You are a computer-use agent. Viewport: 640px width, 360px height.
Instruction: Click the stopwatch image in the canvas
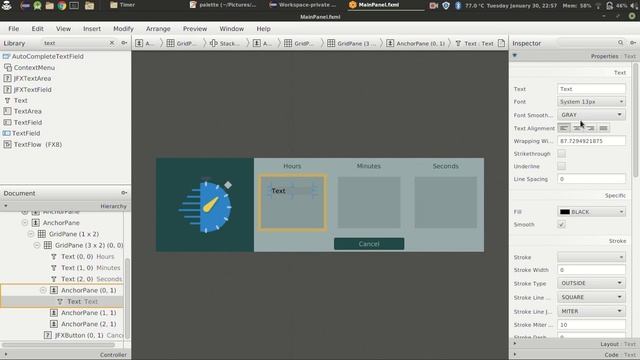[206, 206]
